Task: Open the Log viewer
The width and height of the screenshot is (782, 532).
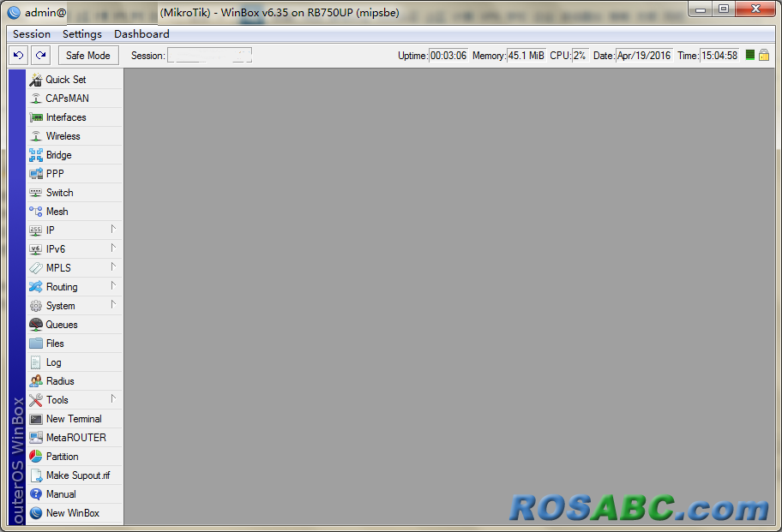Action: point(74,362)
